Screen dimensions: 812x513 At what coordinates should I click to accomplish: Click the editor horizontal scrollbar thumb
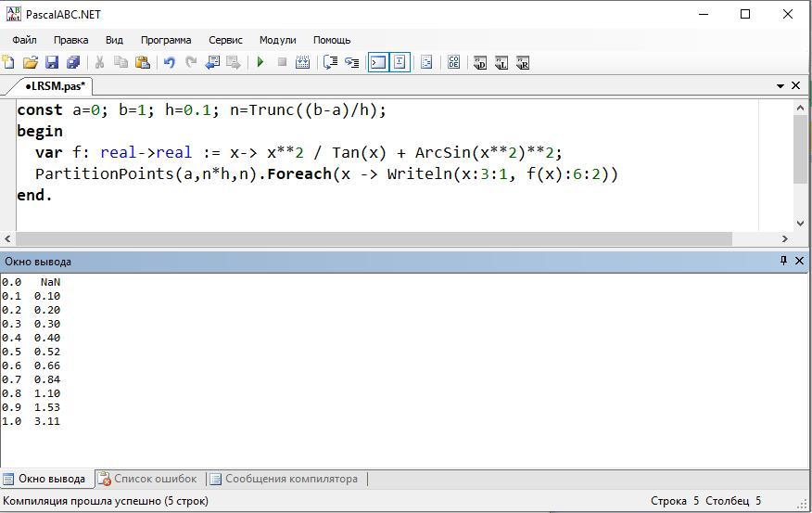[374, 239]
